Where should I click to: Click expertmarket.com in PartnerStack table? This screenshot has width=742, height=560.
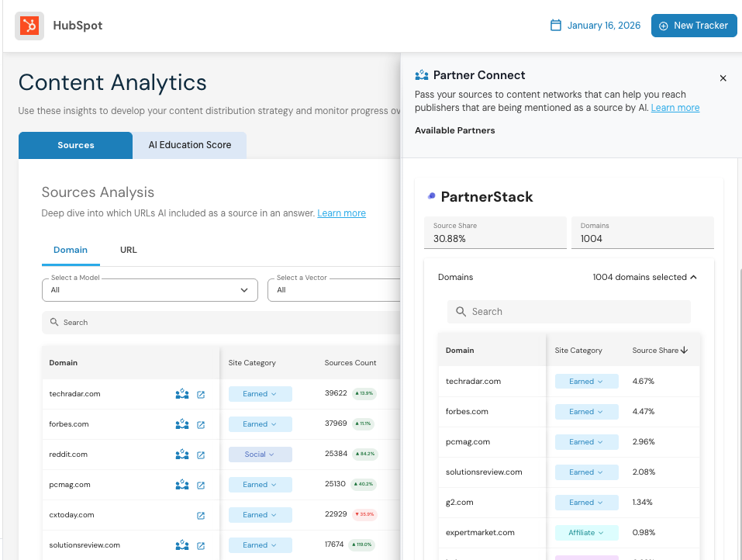[x=480, y=533]
